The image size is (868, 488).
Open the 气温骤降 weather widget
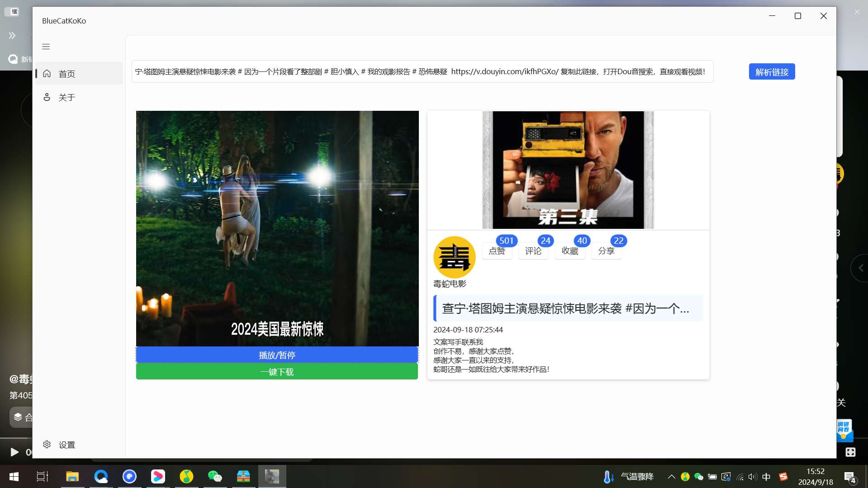tap(629, 477)
